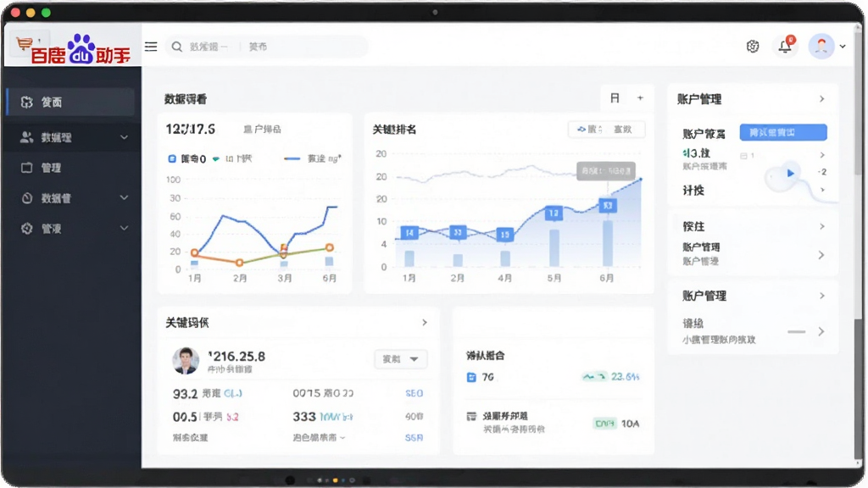Screen dimensions: 868x488
Task: Click the 10A value
Action: tap(630, 424)
